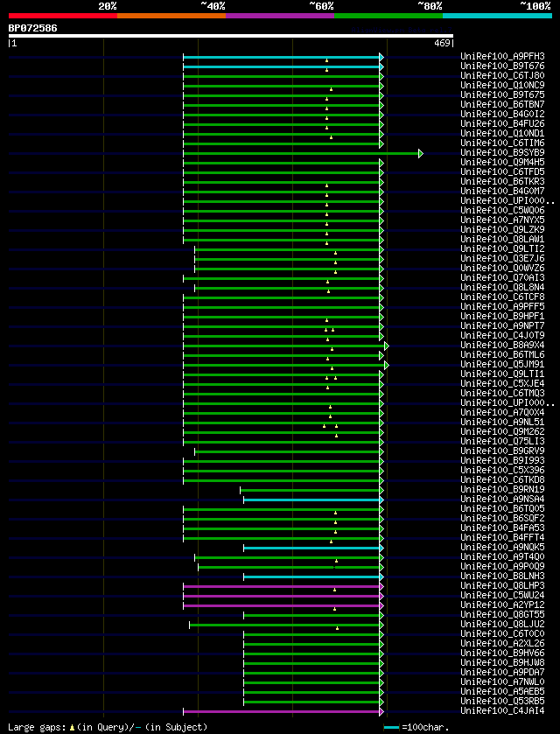Open the UniRef100_Q8L8N4 label
The width and height of the screenshot is (560, 734).
coord(502,288)
